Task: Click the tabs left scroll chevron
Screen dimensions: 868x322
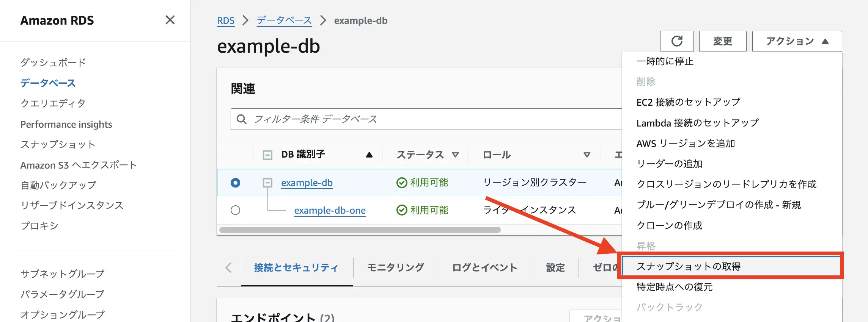Action: (x=228, y=268)
